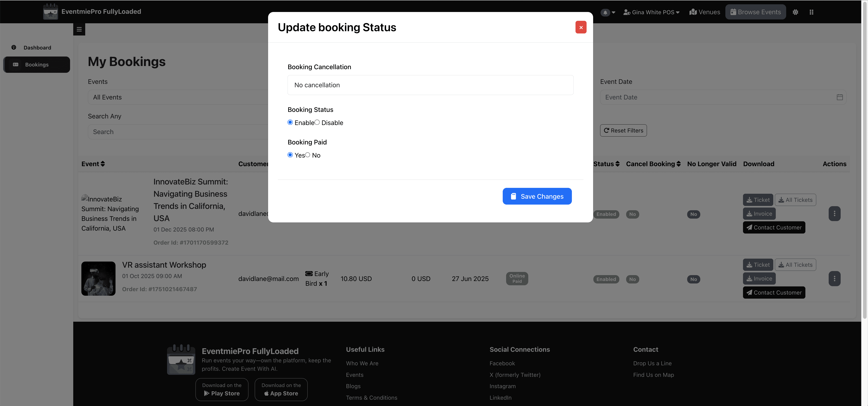
Task: Go to Venues in the top navigation
Action: (x=704, y=12)
